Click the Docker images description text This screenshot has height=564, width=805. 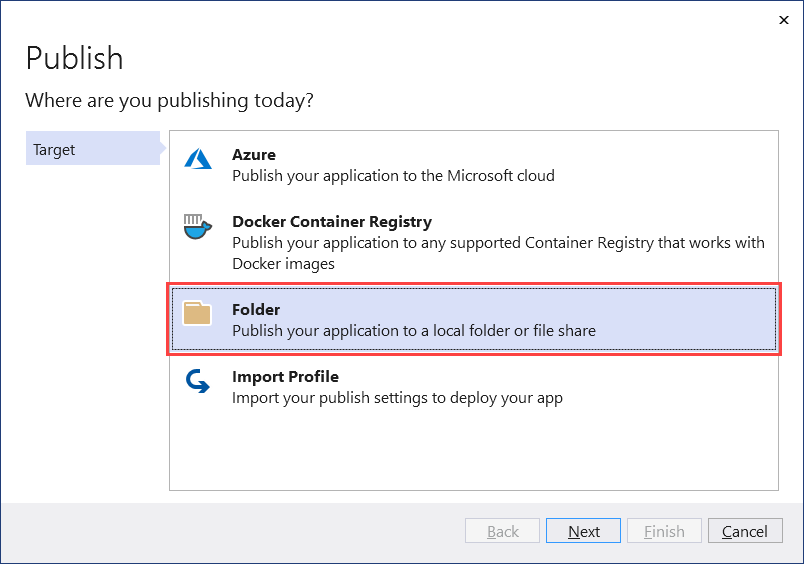(498, 253)
